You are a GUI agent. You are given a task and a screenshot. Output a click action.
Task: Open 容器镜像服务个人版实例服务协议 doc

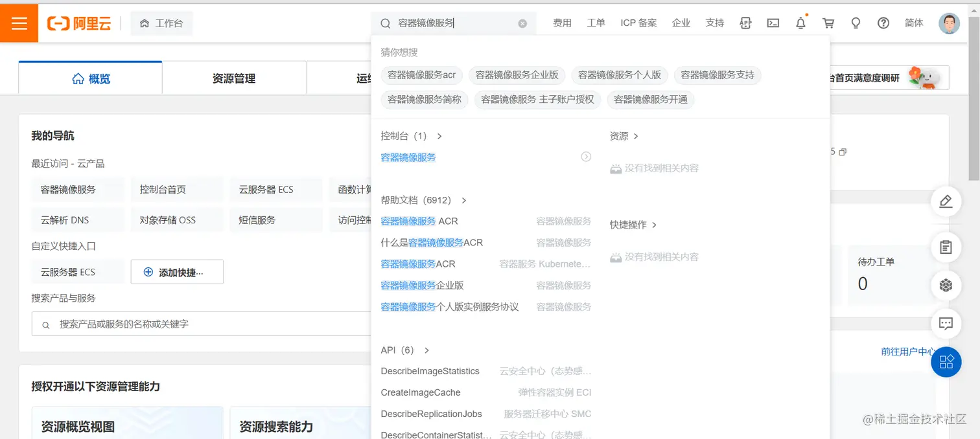click(450, 307)
